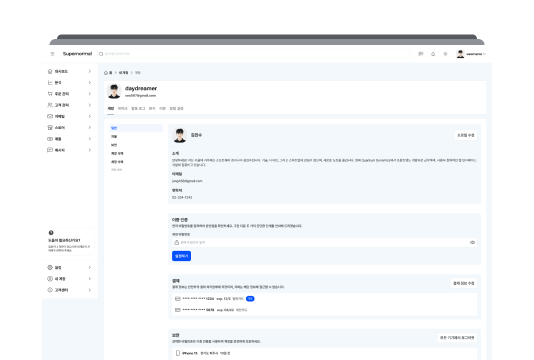
Task: Click the chart icon in left sidebar
Action: pos(50,82)
